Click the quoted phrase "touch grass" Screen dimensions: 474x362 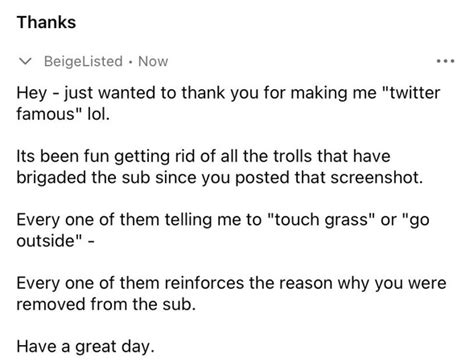320,220
